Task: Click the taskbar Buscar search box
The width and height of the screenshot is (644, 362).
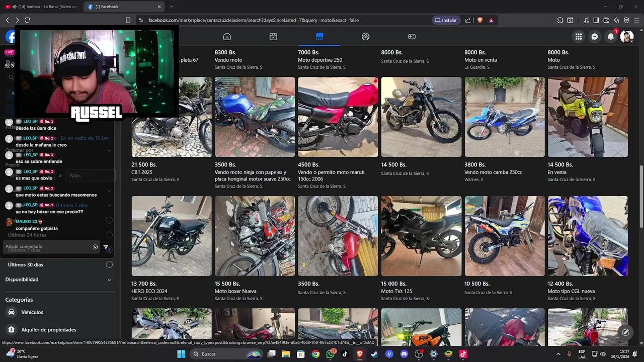Action: (x=227, y=354)
